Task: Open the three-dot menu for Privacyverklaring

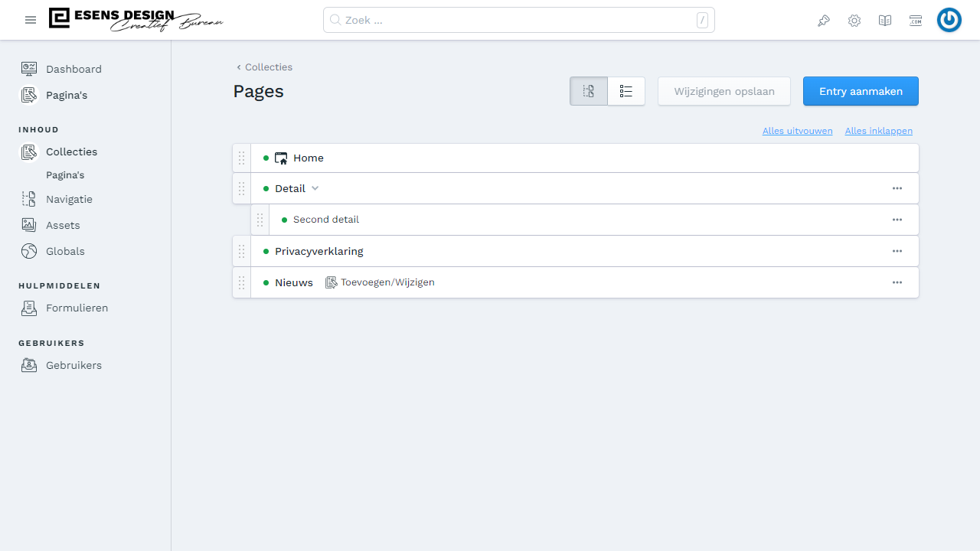Action: pos(897,251)
